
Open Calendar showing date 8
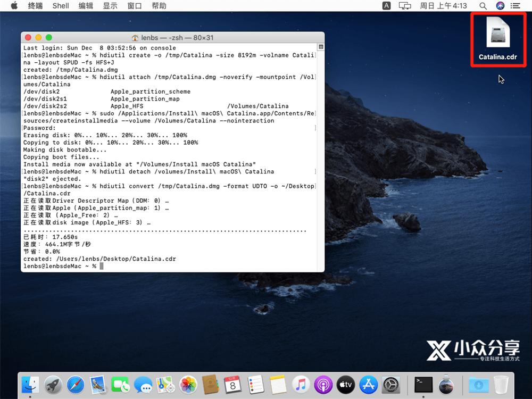[x=233, y=385]
